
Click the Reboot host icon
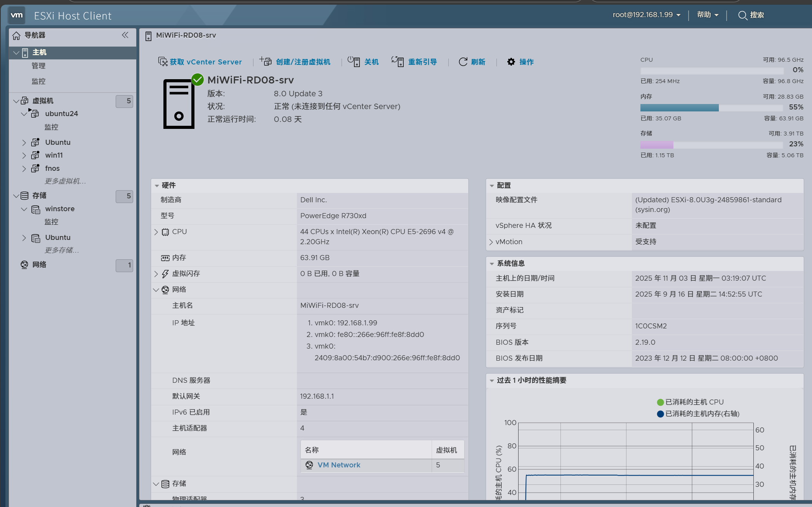397,61
